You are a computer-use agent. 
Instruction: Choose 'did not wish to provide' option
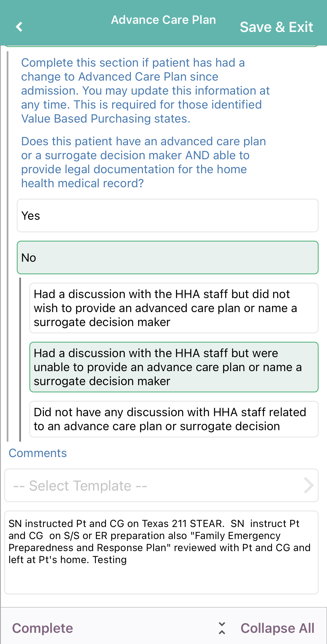174,308
